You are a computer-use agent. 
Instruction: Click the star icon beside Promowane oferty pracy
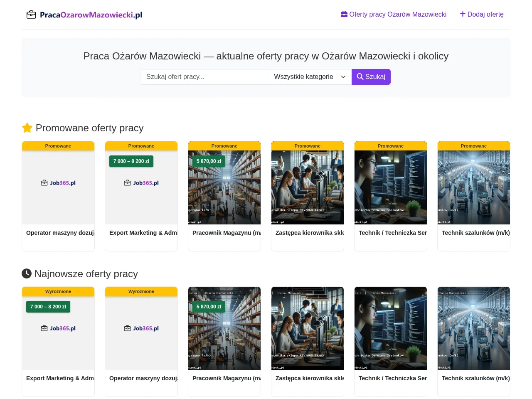(27, 128)
